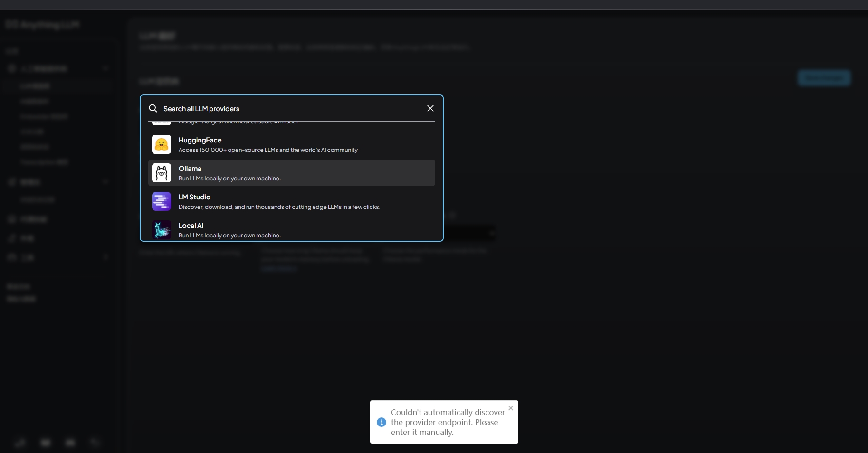Pick LM Studio from the list
868x453 pixels.
194,197
